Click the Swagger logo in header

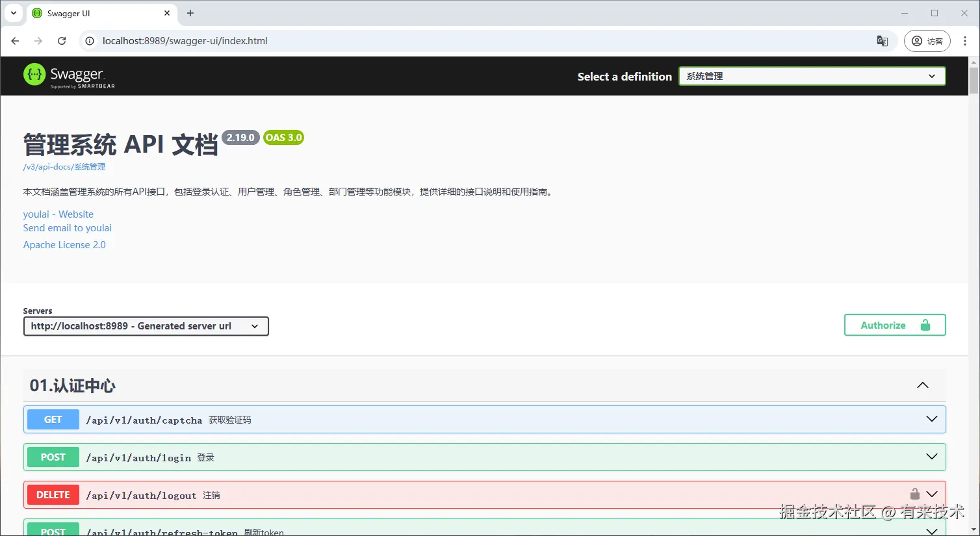[x=69, y=76]
